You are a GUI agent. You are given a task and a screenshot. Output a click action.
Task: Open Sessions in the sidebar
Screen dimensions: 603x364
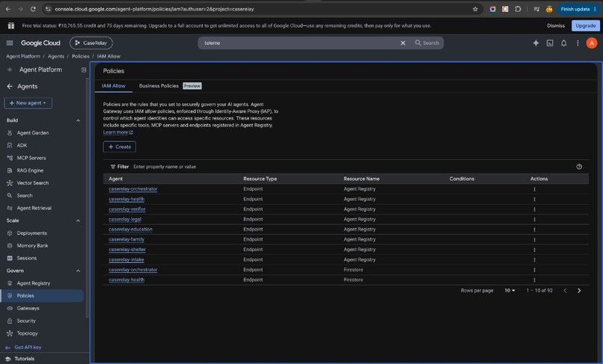[x=26, y=259]
